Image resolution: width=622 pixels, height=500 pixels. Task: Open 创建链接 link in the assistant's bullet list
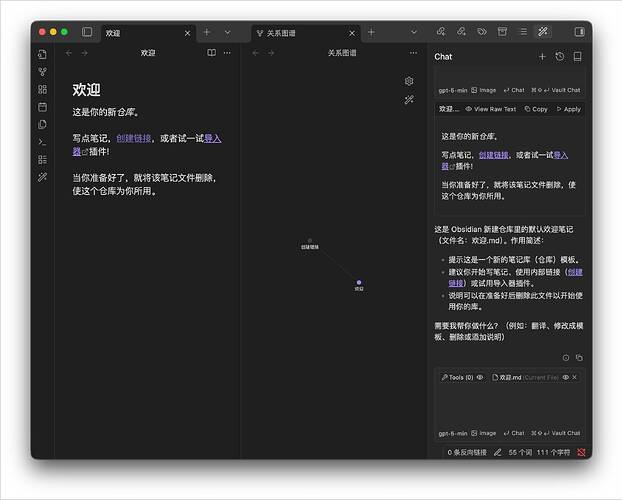pyautogui.click(x=575, y=272)
